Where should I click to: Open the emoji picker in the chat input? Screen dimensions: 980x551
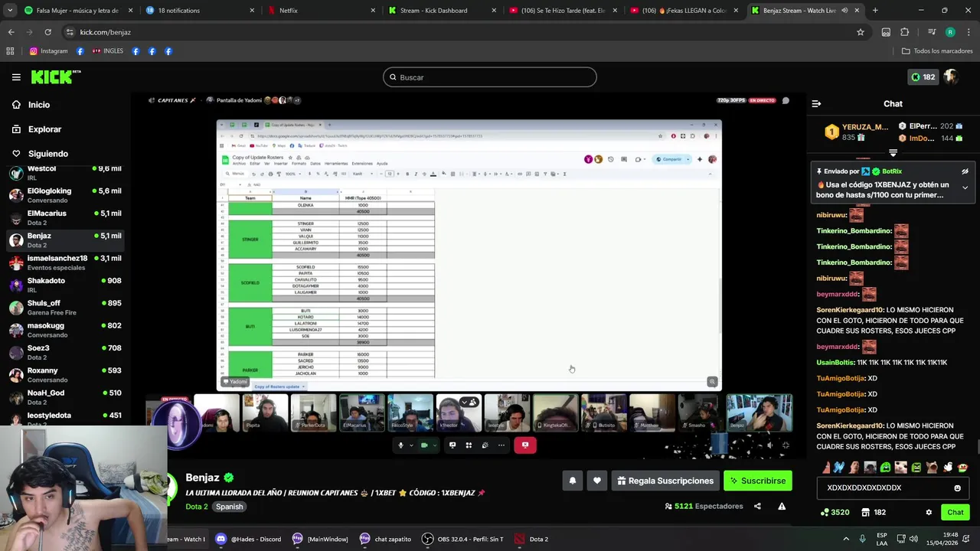pos(957,487)
